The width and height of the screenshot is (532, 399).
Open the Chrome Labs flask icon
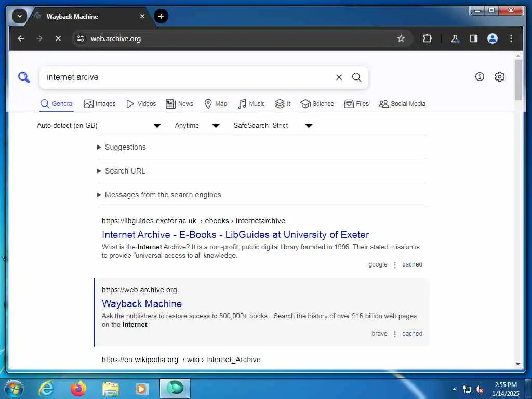point(455,38)
